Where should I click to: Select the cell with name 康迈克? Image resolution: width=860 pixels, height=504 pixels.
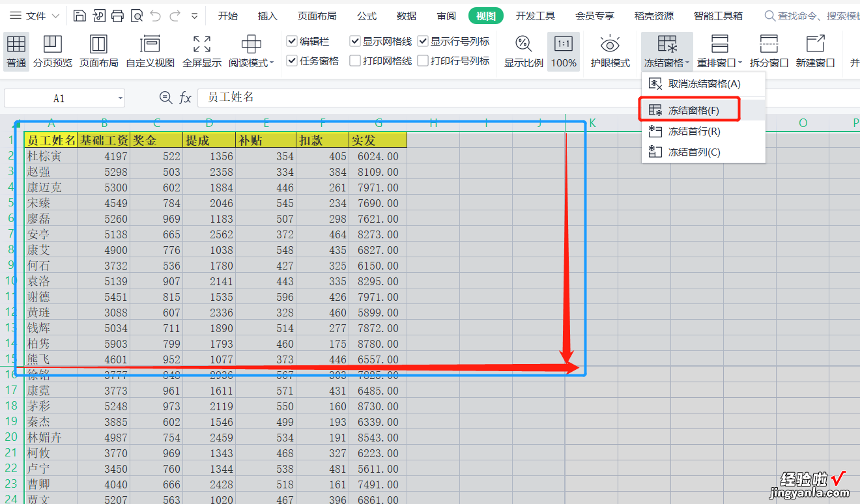51,188
